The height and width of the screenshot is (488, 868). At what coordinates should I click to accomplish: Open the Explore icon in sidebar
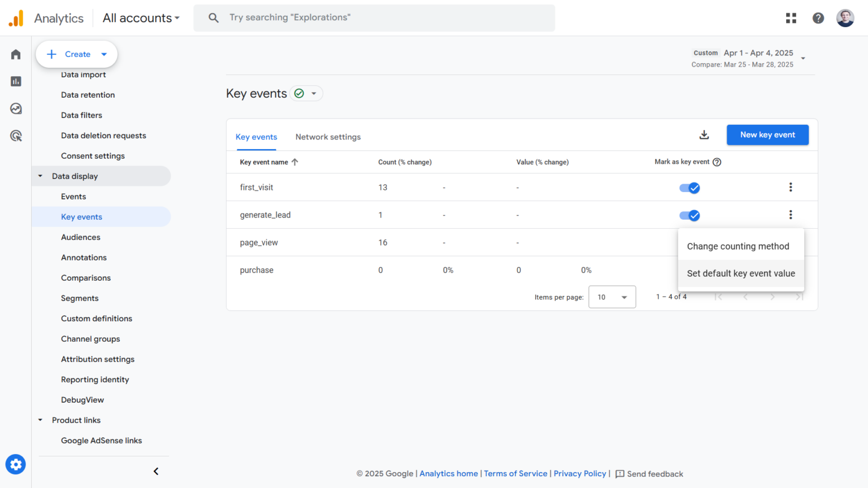(x=15, y=108)
